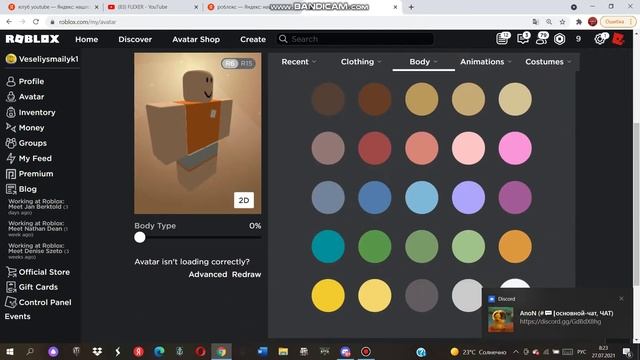The width and height of the screenshot is (640, 360).
Task: Open Veseliysmailyk1 profile name
Action: pyautogui.click(x=49, y=59)
